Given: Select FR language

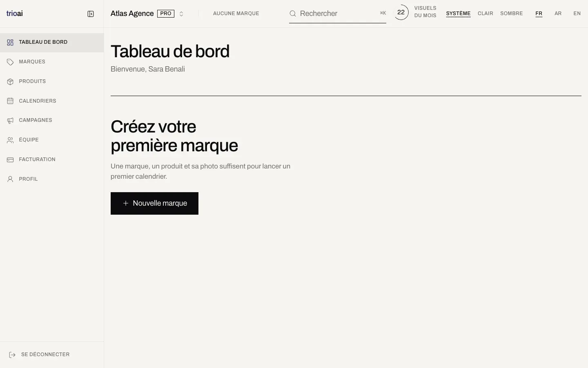Looking at the screenshot, I should tap(539, 13).
